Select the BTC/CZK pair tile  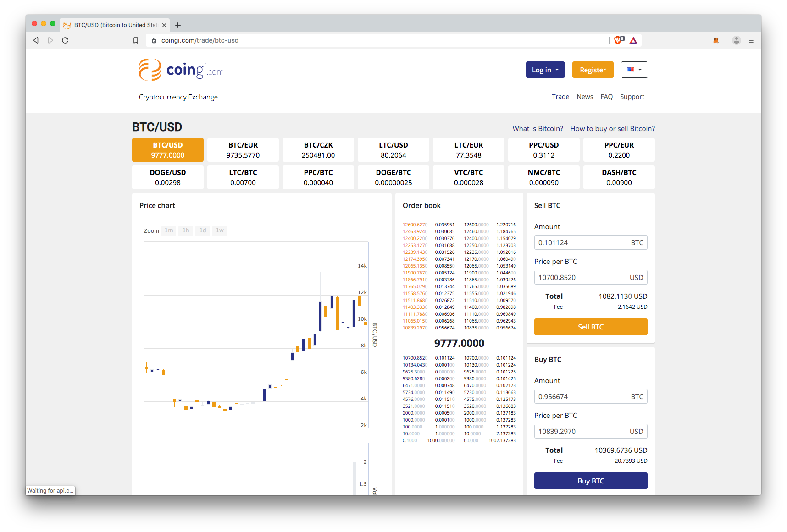tap(318, 150)
